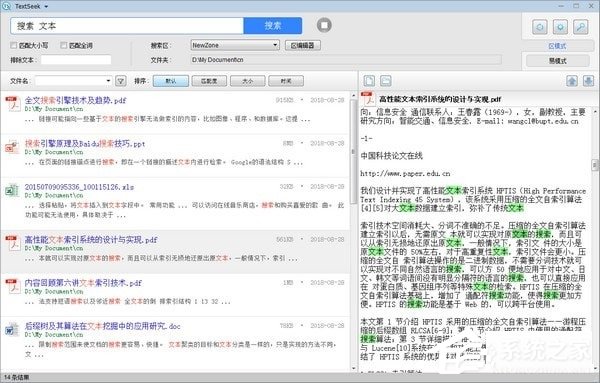Sort results by 匹配度 relevance

(209, 81)
